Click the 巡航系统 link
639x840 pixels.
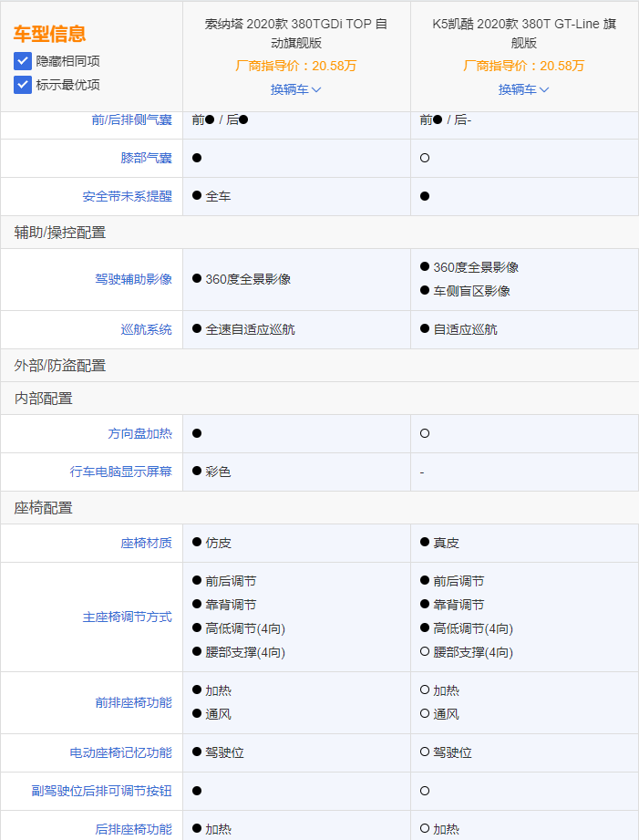tap(146, 329)
